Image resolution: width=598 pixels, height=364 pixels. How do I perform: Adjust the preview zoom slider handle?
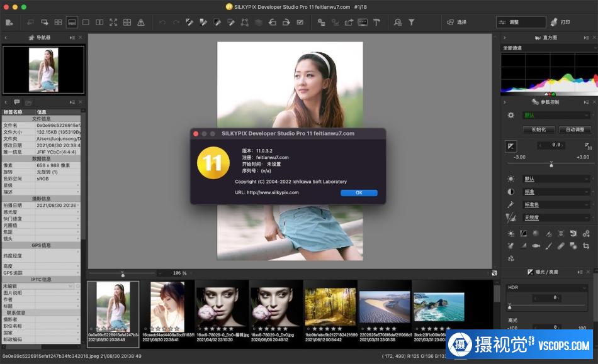pyautogui.click(x=122, y=274)
